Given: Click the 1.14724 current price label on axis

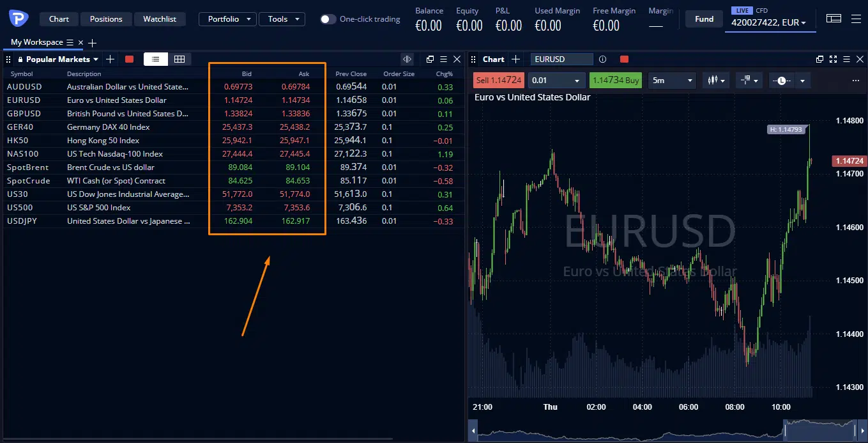Looking at the screenshot, I should click(849, 161).
